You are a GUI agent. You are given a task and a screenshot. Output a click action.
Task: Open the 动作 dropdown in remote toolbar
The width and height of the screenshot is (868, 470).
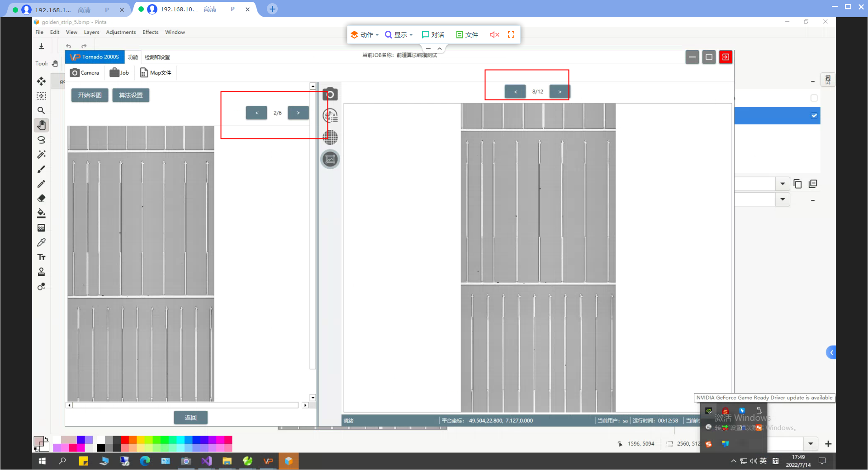(365, 35)
